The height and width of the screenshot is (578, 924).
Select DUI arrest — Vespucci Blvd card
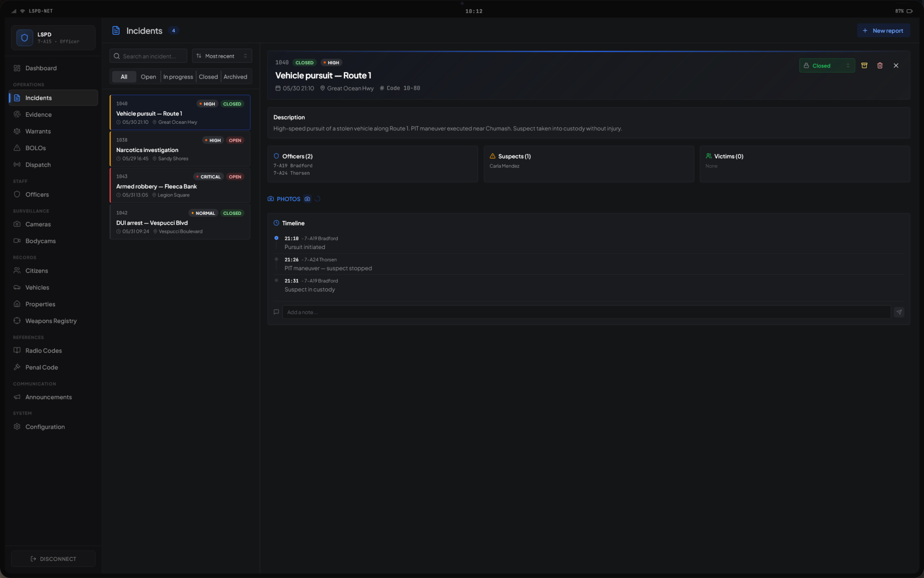pyautogui.click(x=180, y=222)
